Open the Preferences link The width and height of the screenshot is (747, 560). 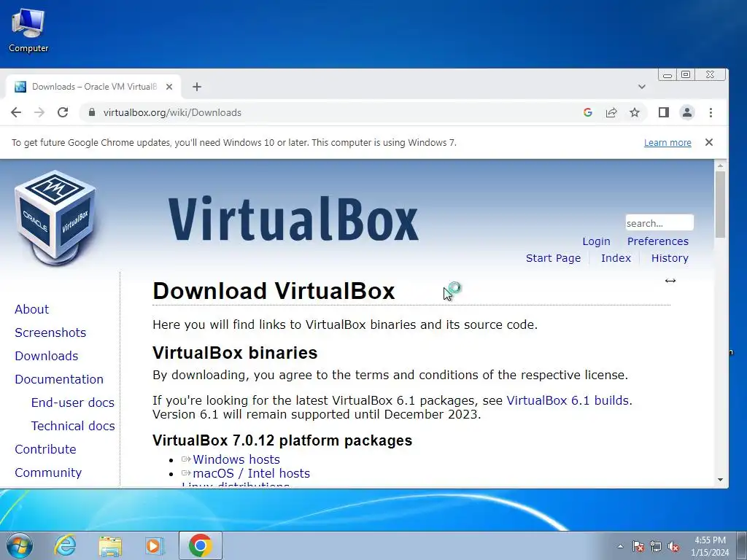pyautogui.click(x=657, y=241)
